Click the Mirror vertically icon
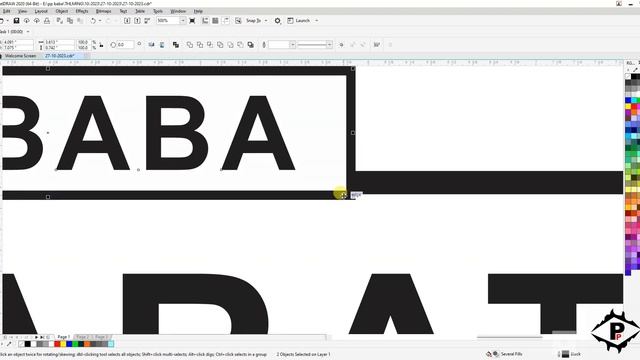Screen dimensions: 640x360 point(162,44)
